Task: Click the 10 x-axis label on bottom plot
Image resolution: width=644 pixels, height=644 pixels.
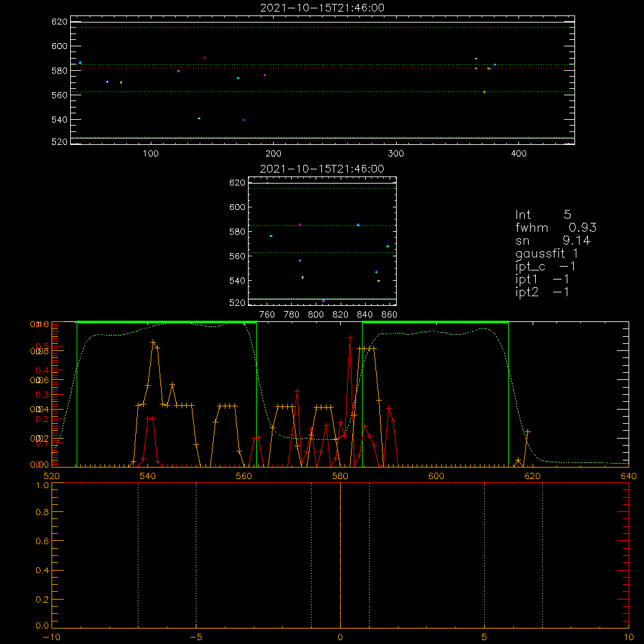Action: click(x=629, y=637)
